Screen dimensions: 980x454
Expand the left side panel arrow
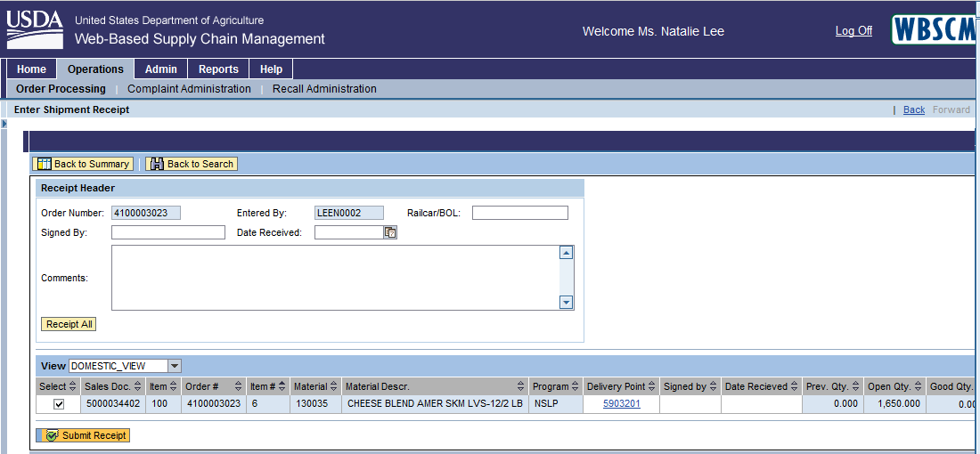[x=4, y=124]
